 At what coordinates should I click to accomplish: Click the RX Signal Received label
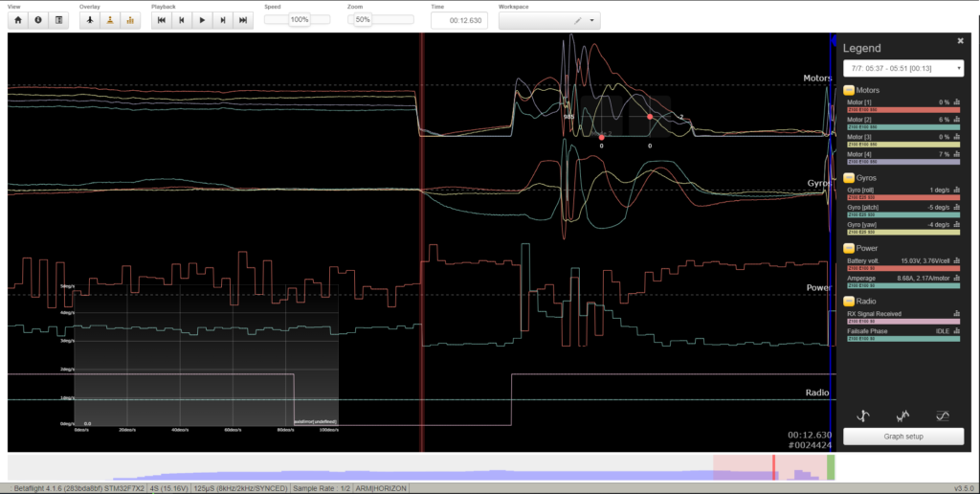875,314
